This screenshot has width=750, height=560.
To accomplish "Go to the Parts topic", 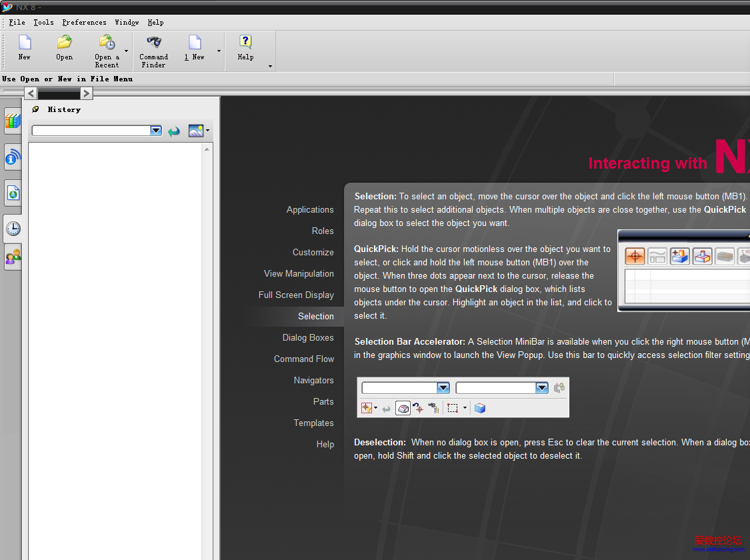I will coord(323,402).
